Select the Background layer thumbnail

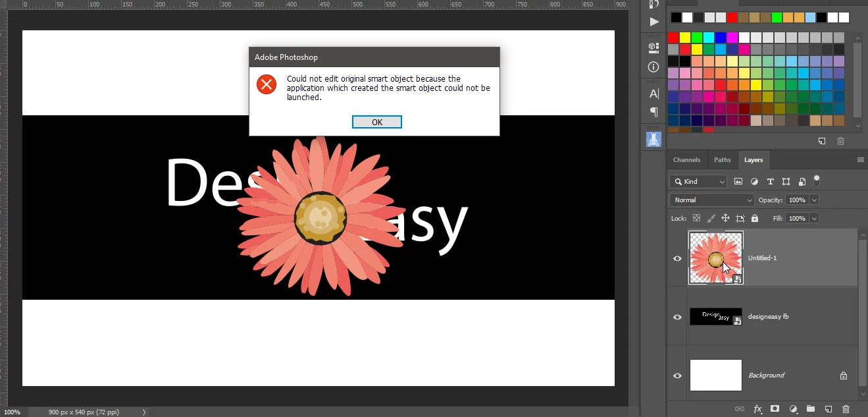pos(716,375)
